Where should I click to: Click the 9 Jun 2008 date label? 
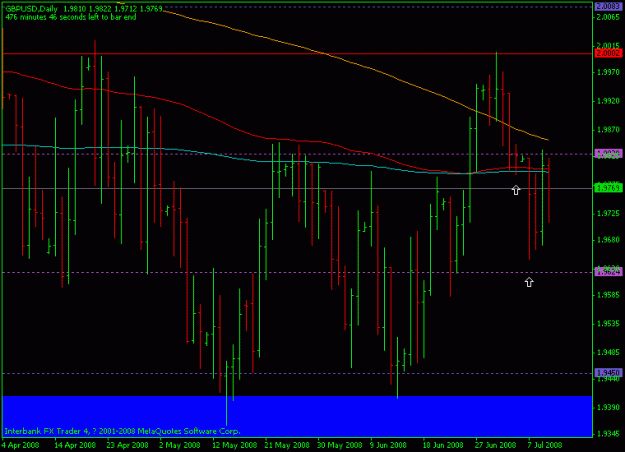point(388,445)
